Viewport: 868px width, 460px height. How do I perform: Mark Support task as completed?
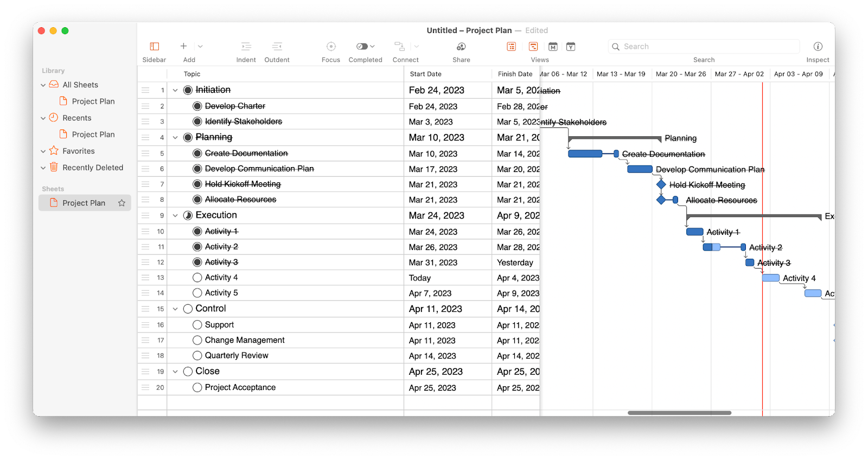pyautogui.click(x=197, y=325)
